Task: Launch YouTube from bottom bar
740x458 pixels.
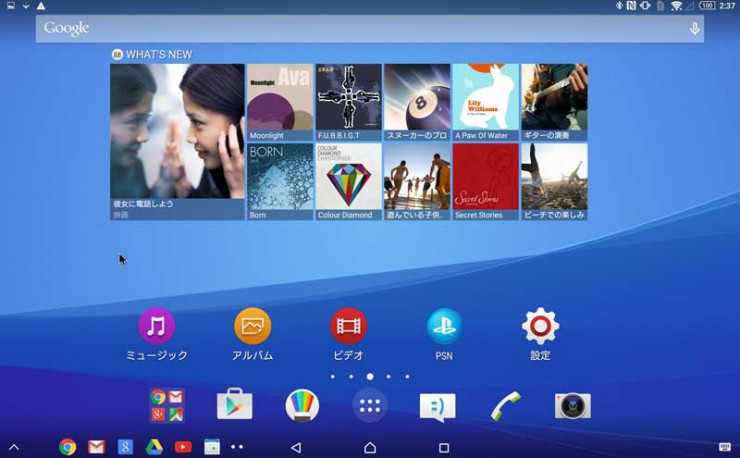Action: coord(183,447)
